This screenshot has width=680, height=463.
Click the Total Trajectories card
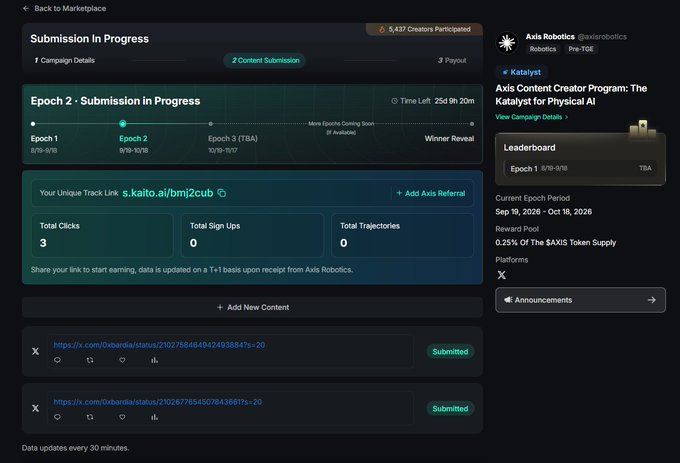(x=402, y=235)
